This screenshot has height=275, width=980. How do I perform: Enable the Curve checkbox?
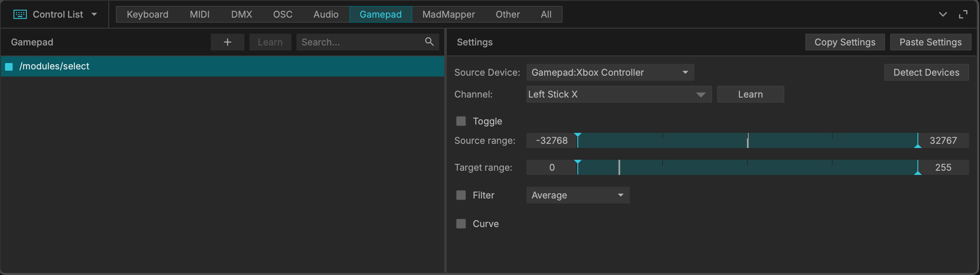461,224
